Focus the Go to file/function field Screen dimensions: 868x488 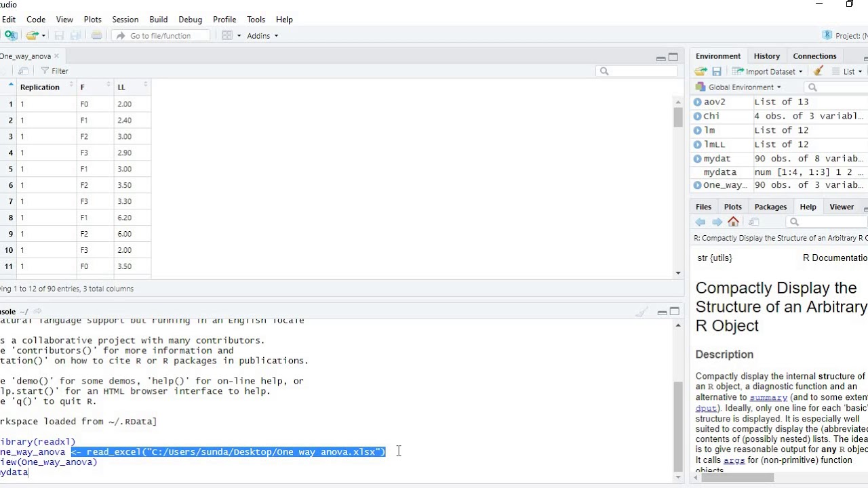161,36
